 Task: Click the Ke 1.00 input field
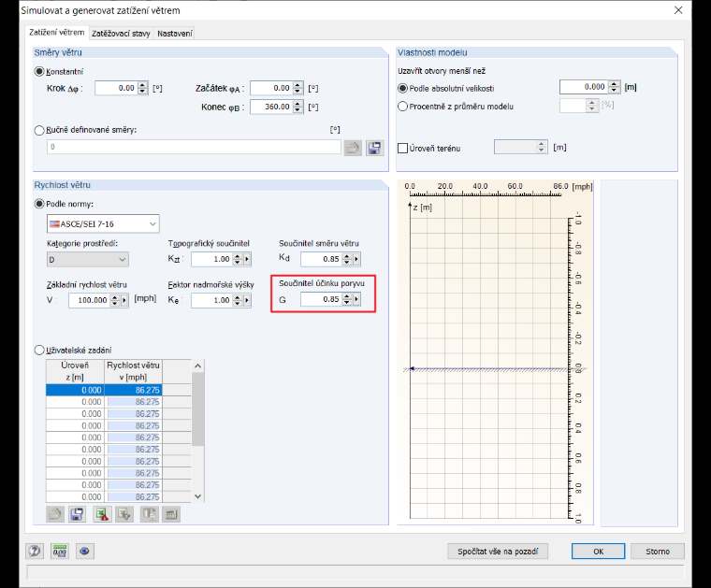[211, 300]
